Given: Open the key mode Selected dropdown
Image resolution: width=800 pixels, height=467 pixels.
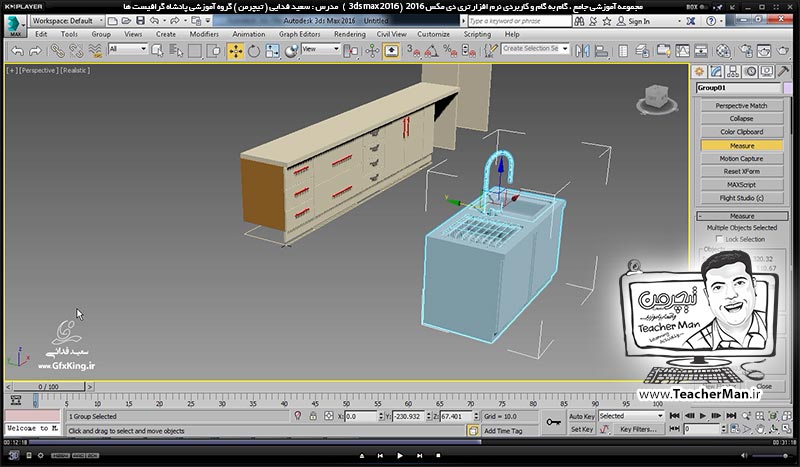Looking at the screenshot, I should pos(631,416).
